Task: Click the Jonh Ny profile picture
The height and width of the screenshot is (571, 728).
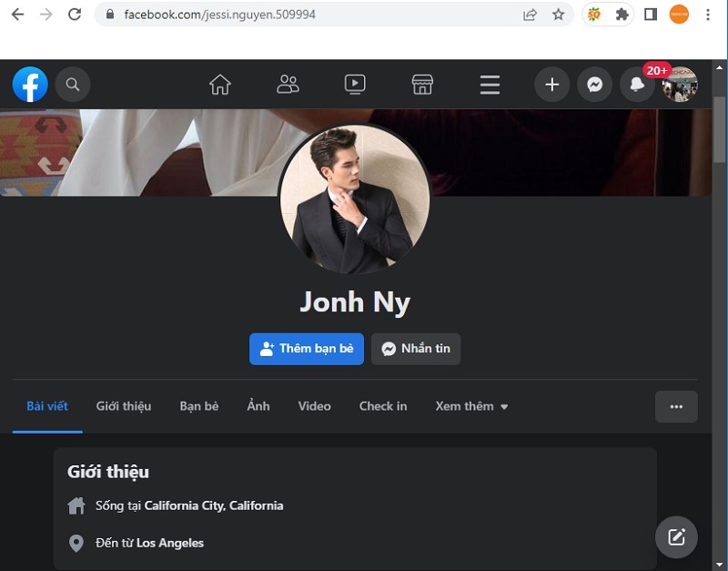Action: [354, 199]
